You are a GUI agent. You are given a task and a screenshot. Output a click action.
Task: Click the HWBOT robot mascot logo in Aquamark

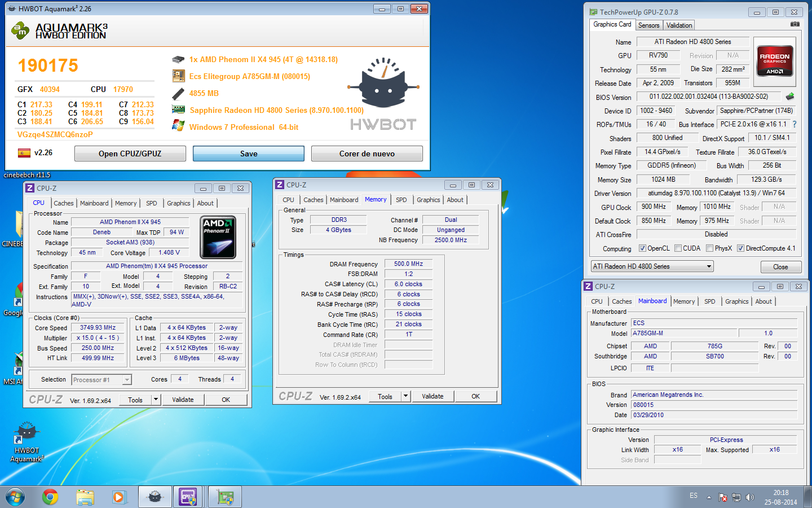pos(383,83)
